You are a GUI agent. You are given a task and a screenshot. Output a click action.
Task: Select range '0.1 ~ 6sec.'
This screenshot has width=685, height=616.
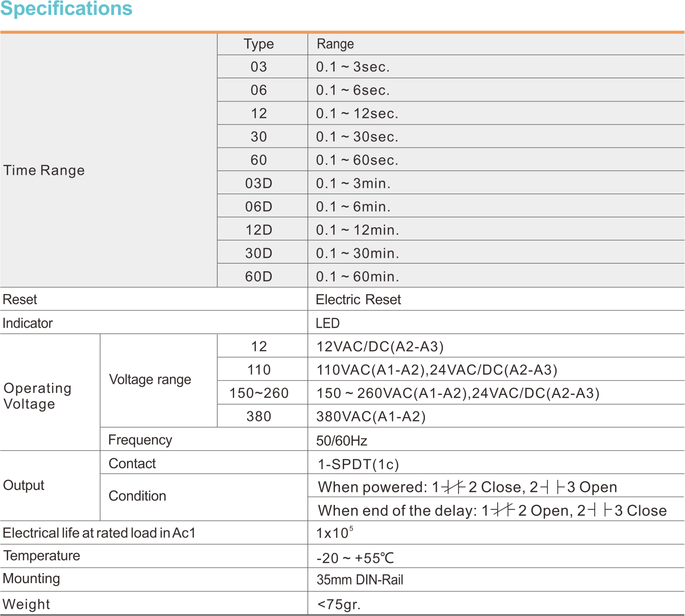click(353, 90)
